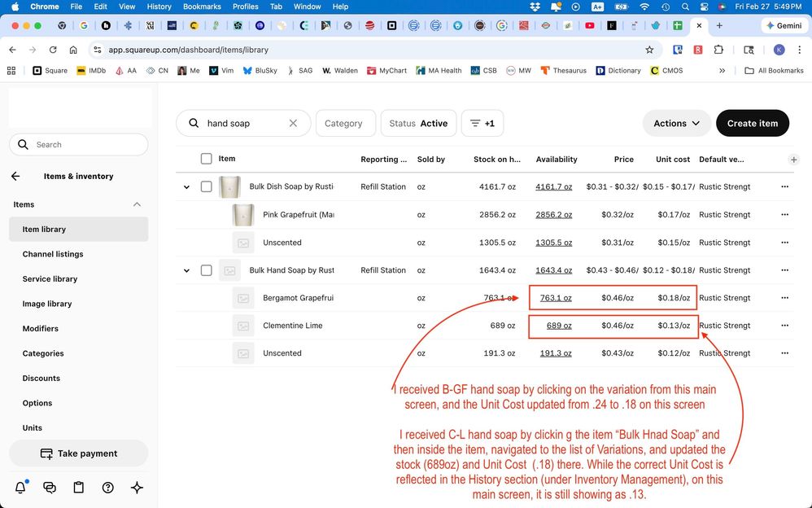Select Item library in sidebar
The width and height of the screenshot is (812, 508).
coord(79,229)
